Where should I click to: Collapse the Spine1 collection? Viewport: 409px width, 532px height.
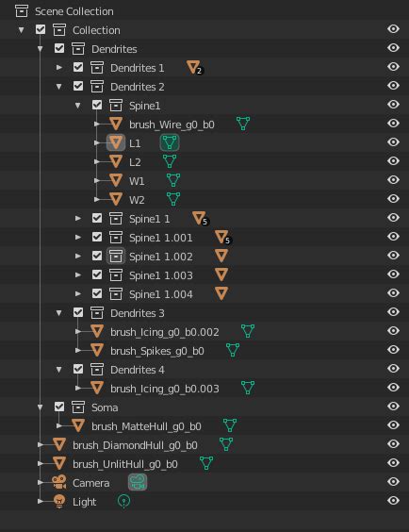[78, 106]
